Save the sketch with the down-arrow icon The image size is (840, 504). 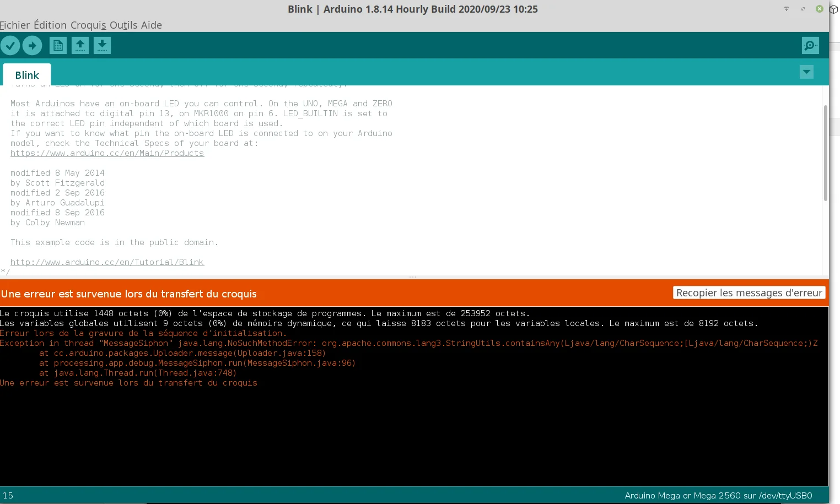(x=102, y=45)
